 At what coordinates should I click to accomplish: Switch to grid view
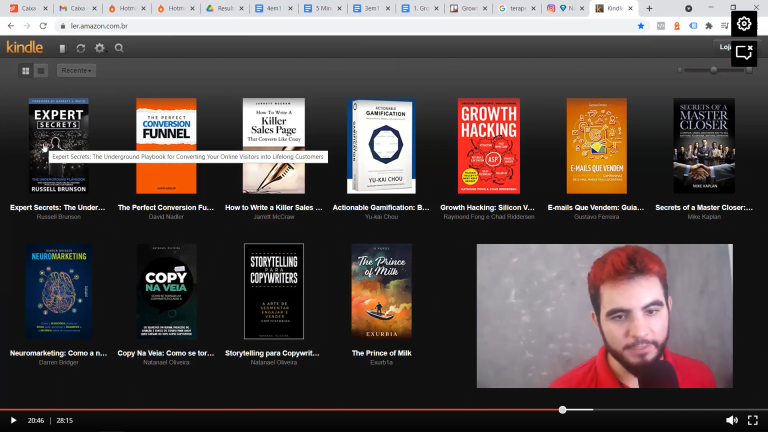click(26, 71)
